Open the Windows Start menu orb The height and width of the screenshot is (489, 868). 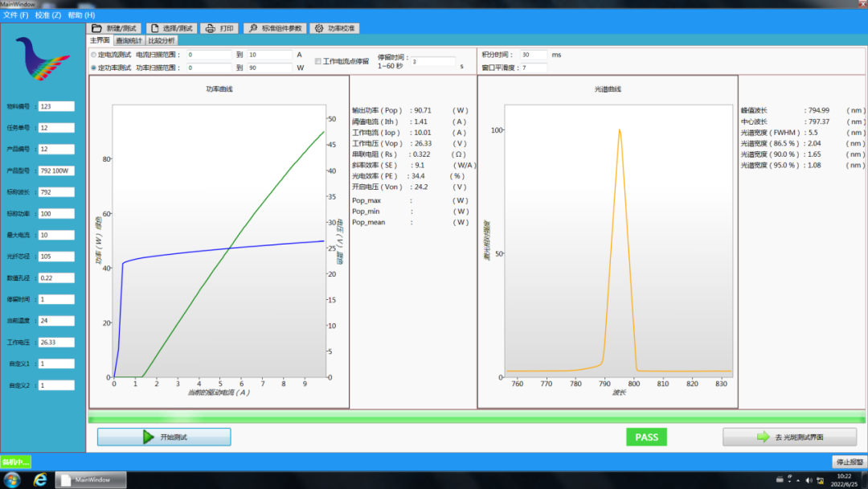[14, 479]
